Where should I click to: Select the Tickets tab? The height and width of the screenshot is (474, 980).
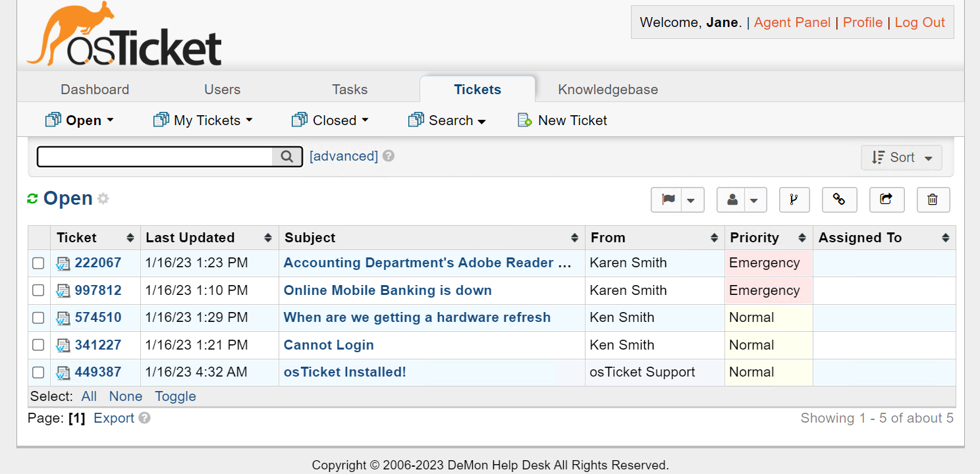477,90
